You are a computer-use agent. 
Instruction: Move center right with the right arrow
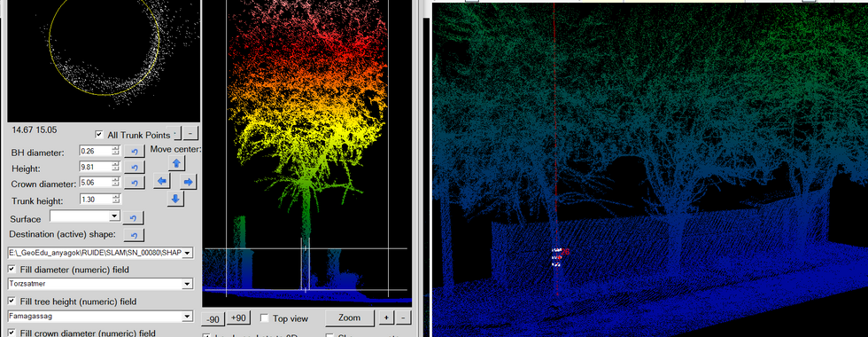(188, 181)
